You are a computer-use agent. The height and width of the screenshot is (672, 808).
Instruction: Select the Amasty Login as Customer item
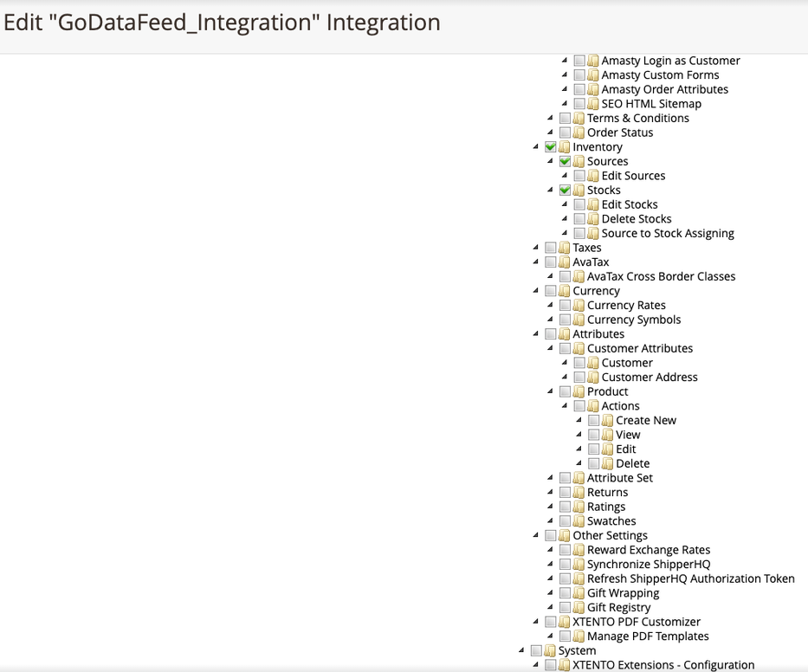tap(670, 61)
